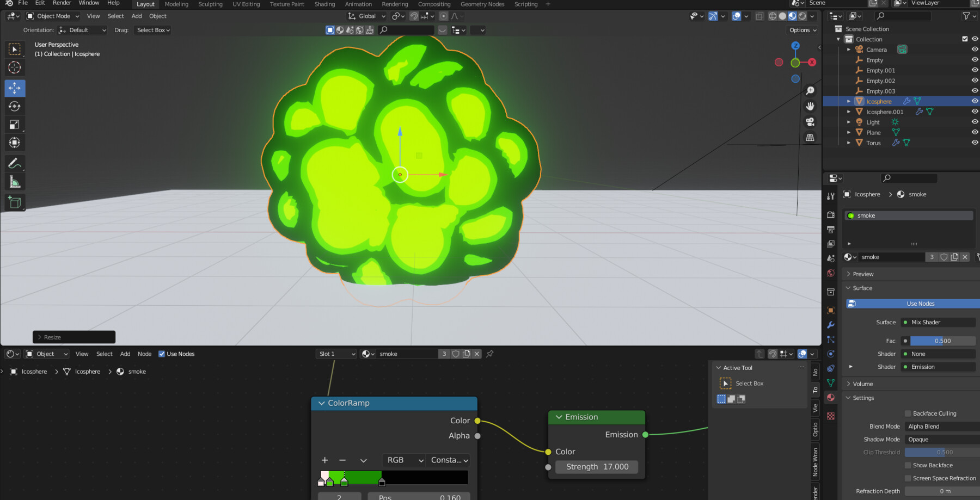
Task: Select the Annotate tool
Action: [15, 163]
